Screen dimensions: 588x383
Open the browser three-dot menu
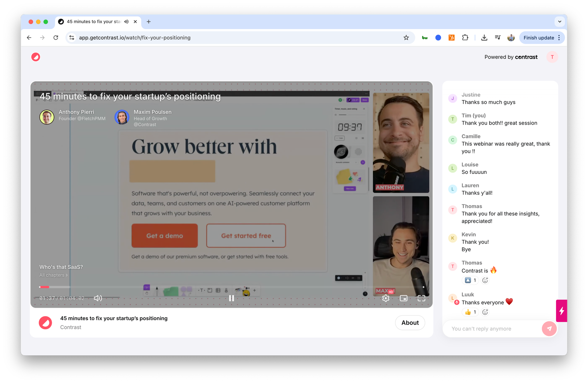(x=559, y=37)
